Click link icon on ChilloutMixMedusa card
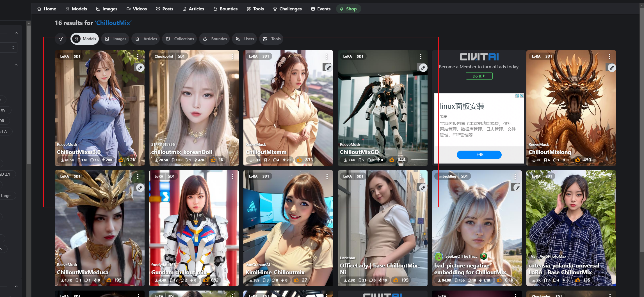The width and height of the screenshot is (644, 297). pyautogui.click(x=140, y=187)
